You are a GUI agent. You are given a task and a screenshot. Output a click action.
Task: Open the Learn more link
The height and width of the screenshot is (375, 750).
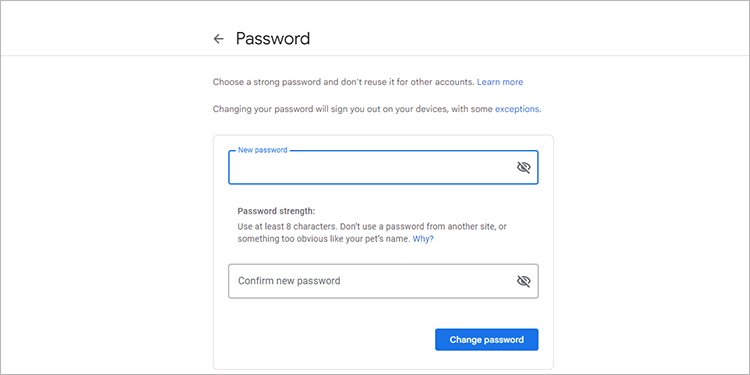pyautogui.click(x=500, y=82)
